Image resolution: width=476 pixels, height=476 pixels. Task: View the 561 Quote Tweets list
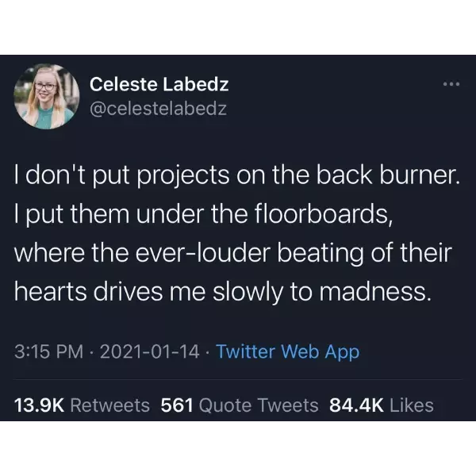pyautogui.click(x=240, y=405)
